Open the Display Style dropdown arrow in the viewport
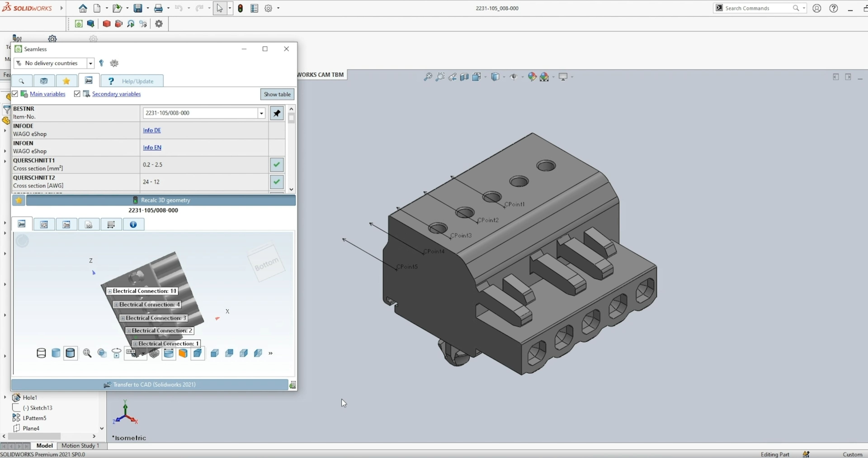The image size is (868, 458). pos(504,77)
